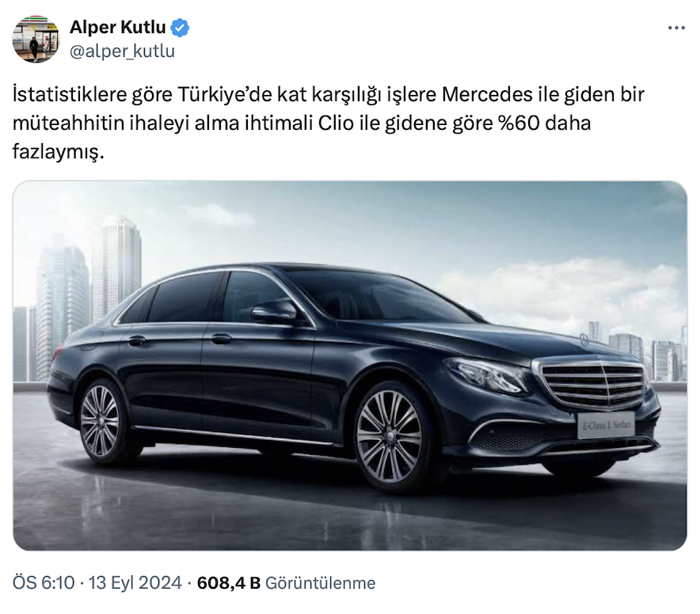Click the tall skyscraper in the photo
The width and height of the screenshot is (700, 614).
116,269
